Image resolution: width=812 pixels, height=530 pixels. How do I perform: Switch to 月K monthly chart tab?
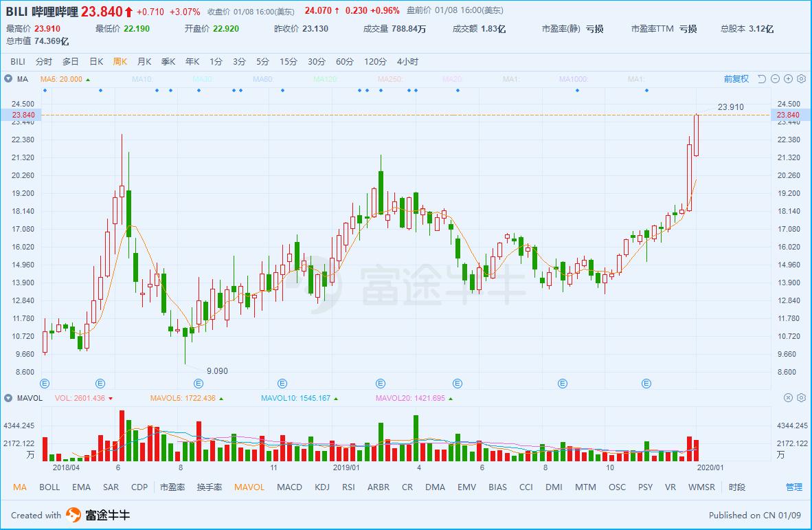tap(144, 62)
